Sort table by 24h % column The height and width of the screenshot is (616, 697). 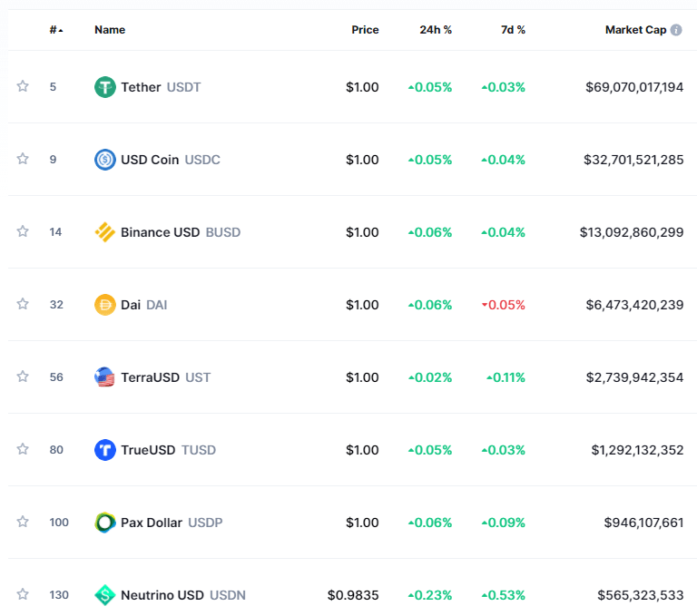coord(436,30)
